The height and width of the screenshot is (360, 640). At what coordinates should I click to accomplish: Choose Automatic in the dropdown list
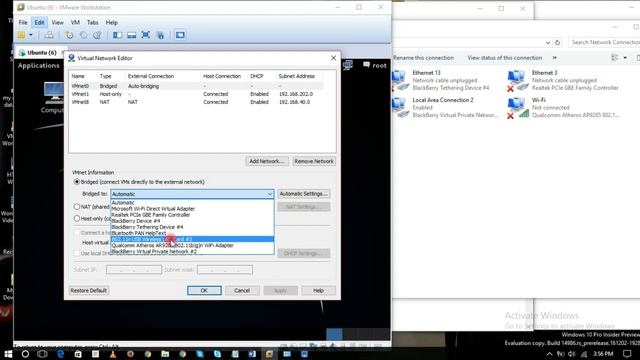coord(192,202)
